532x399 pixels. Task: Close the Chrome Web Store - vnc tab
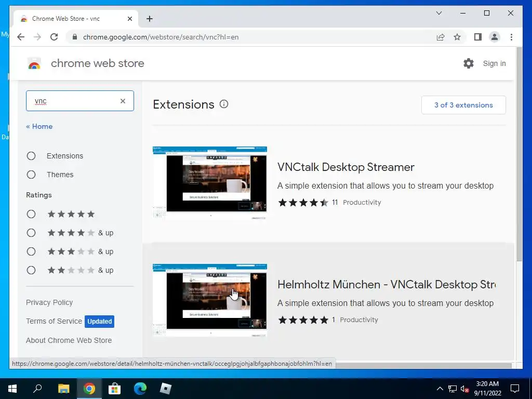coord(129,19)
